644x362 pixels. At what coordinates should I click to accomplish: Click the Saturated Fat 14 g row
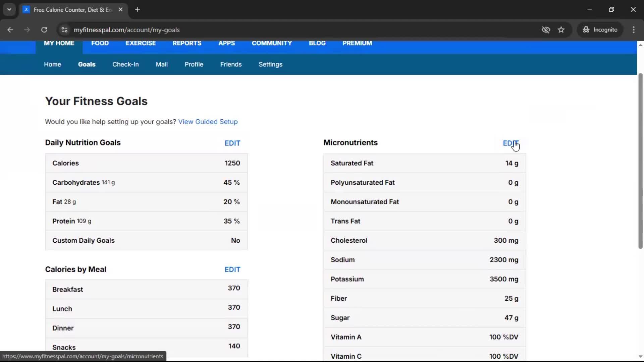pos(425,163)
